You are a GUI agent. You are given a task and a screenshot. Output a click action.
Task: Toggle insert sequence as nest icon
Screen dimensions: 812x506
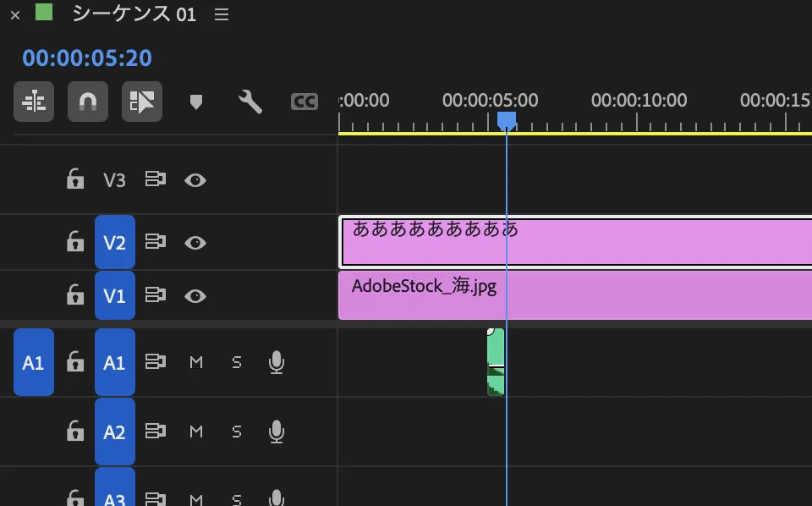pos(34,102)
